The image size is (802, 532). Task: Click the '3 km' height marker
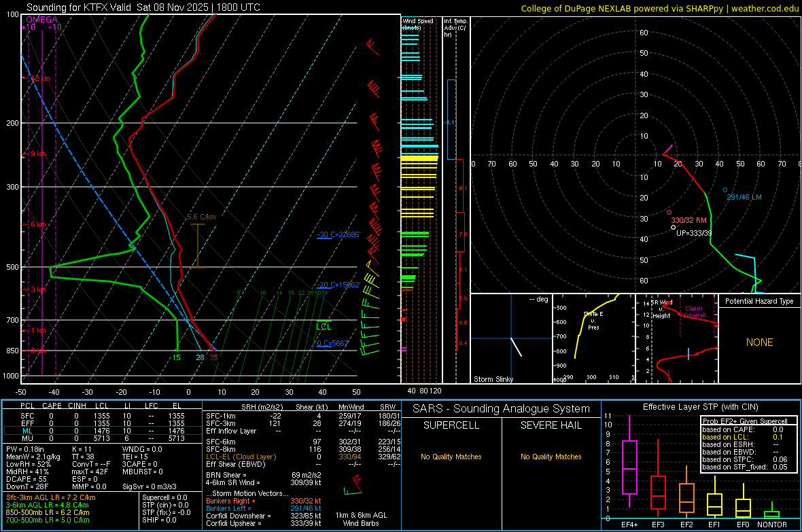point(38,289)
